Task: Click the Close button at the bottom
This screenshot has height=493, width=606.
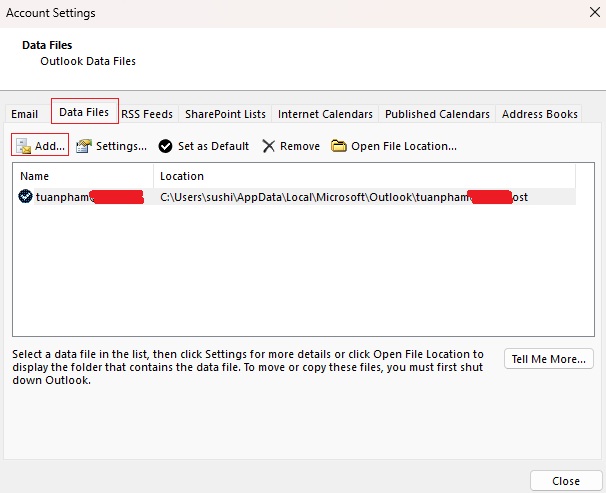Action: tap(566, 480)
